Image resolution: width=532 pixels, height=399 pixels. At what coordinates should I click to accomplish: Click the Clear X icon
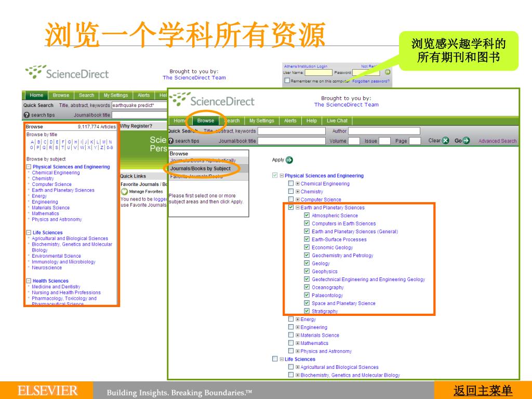(445, 140)
